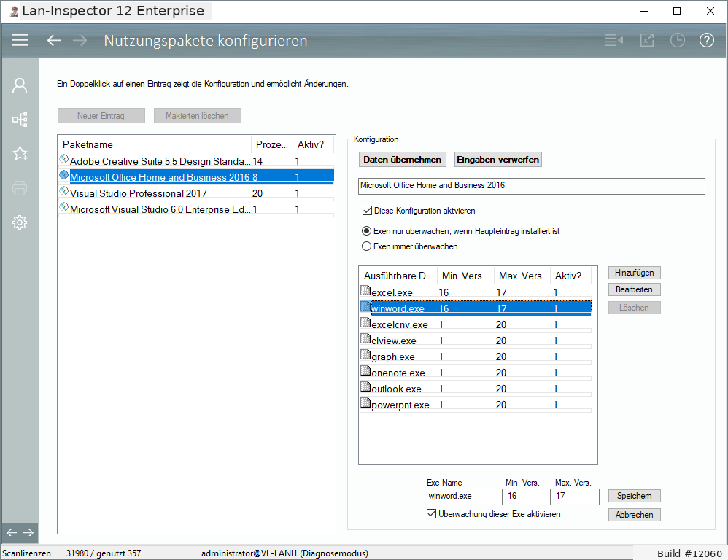This screenshot has height=560, width=728.
Task: Click 'administrator@VL-LANI1 (Diagnosemodus)' status text
Action: (284, 553)
